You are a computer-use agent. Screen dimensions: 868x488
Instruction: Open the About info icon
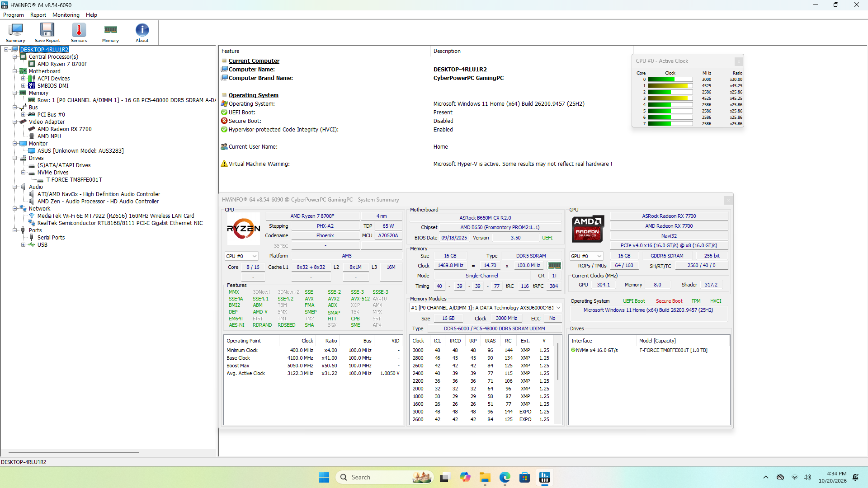click(x=142, y=33)
